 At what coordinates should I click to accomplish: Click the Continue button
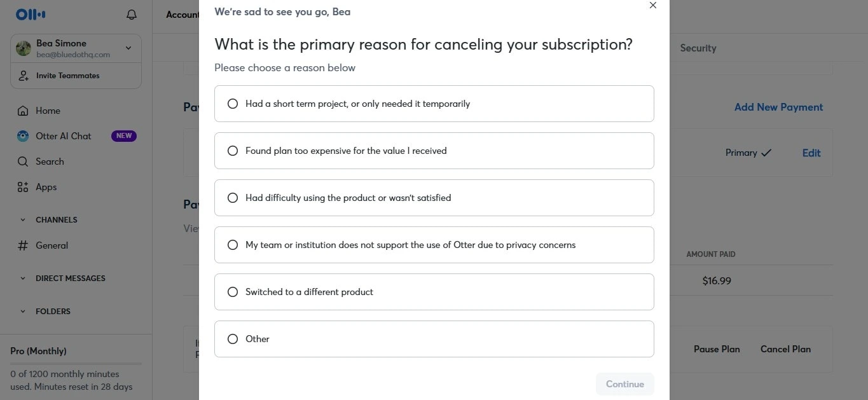pos(625,384)
